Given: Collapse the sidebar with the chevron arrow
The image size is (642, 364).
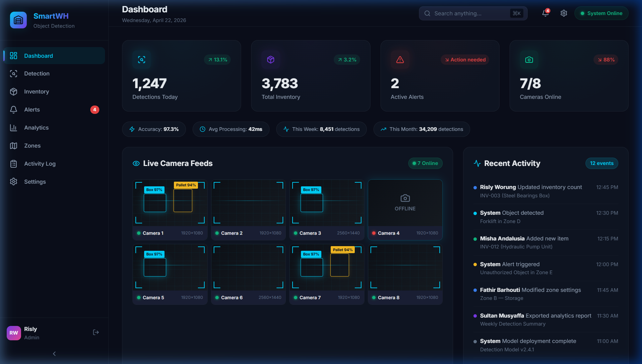Looking at the screenshot, I should pyautogui.click(x=54, y=354).
